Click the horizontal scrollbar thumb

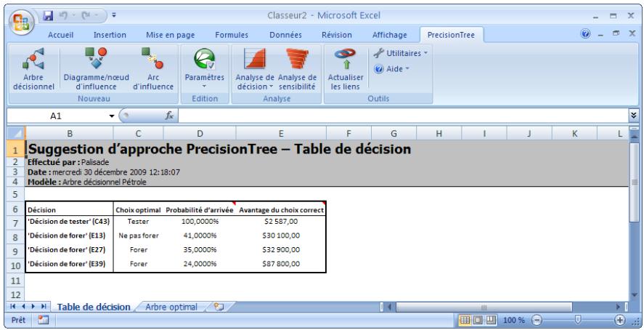(484, 307)
